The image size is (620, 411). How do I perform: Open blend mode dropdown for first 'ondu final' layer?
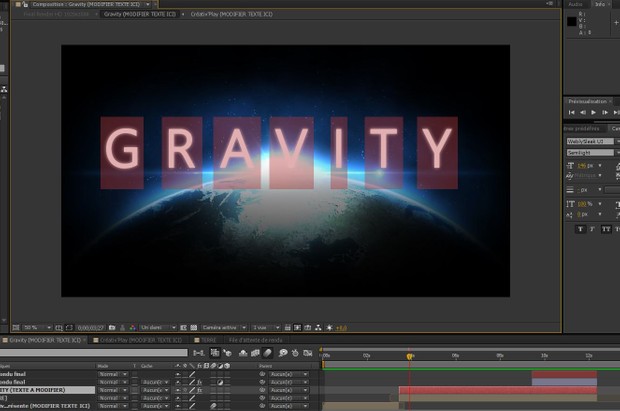click(x=113, y=374)
